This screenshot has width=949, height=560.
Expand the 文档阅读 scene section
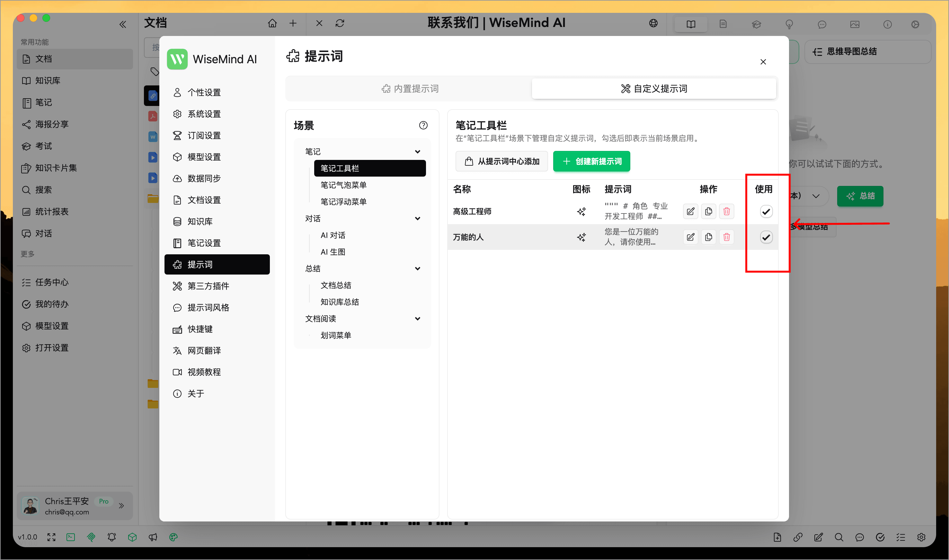pos(418,319)
